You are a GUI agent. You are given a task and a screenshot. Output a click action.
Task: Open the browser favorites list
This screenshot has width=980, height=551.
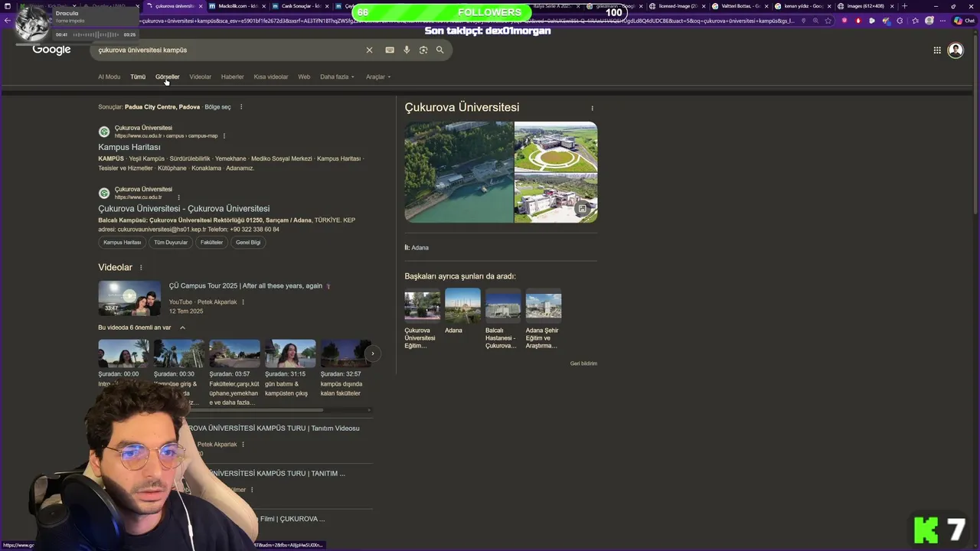[x=914, y=21]
